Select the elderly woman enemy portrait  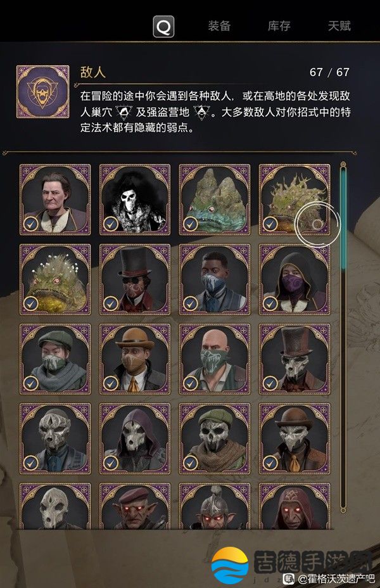click(55, 200)
